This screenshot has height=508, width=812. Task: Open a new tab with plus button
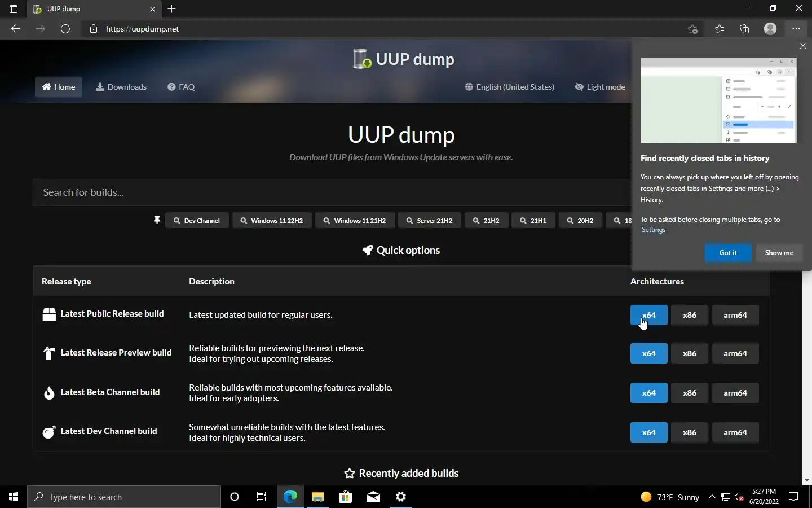pos(172,9)
